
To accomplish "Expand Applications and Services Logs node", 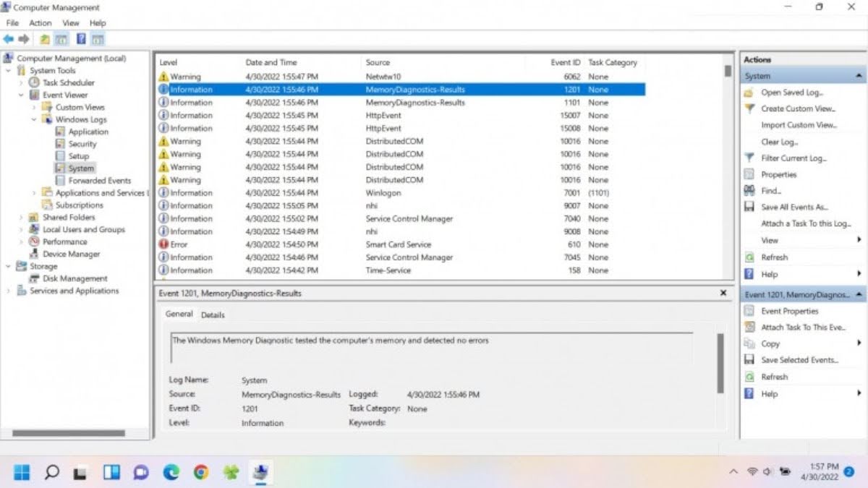I will point(34,193).
